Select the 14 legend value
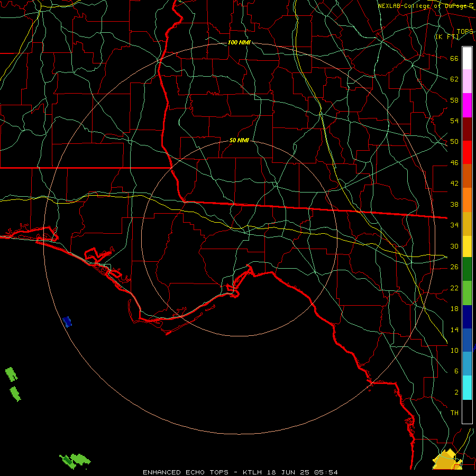 [454, 329]
